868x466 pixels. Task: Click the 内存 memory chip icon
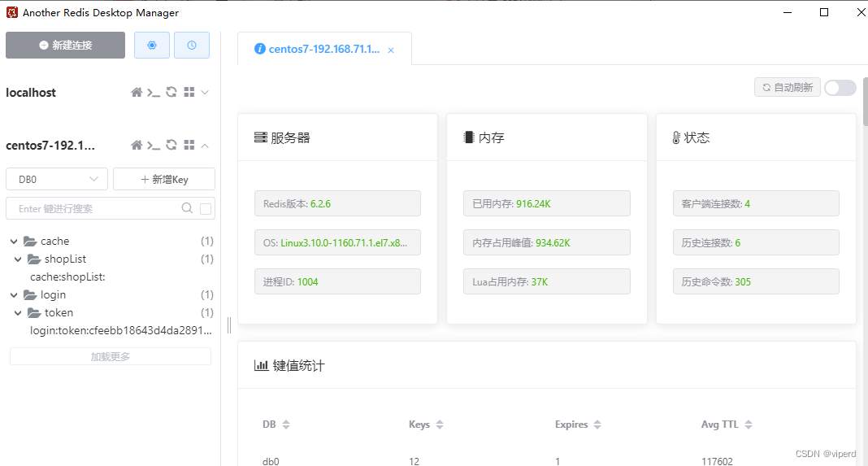pos(469,137)
